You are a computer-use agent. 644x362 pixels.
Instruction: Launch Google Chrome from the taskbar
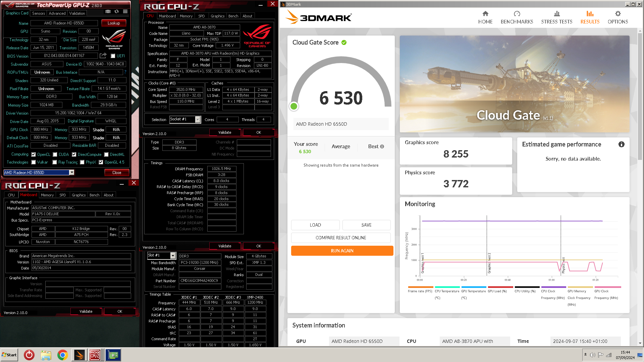click(62, 355)
